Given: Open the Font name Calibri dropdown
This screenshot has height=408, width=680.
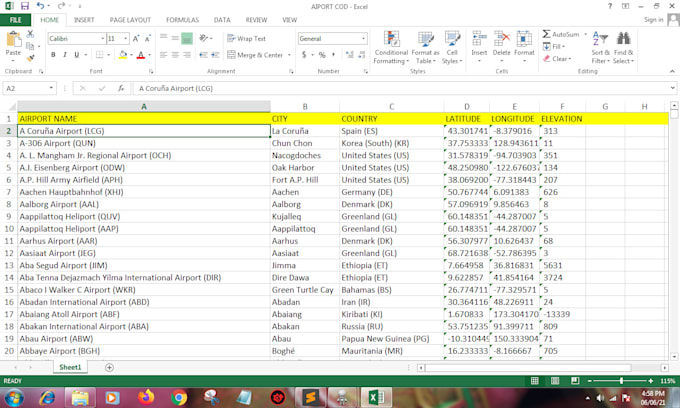Looking at the screenshot, I should pos(103,39).
